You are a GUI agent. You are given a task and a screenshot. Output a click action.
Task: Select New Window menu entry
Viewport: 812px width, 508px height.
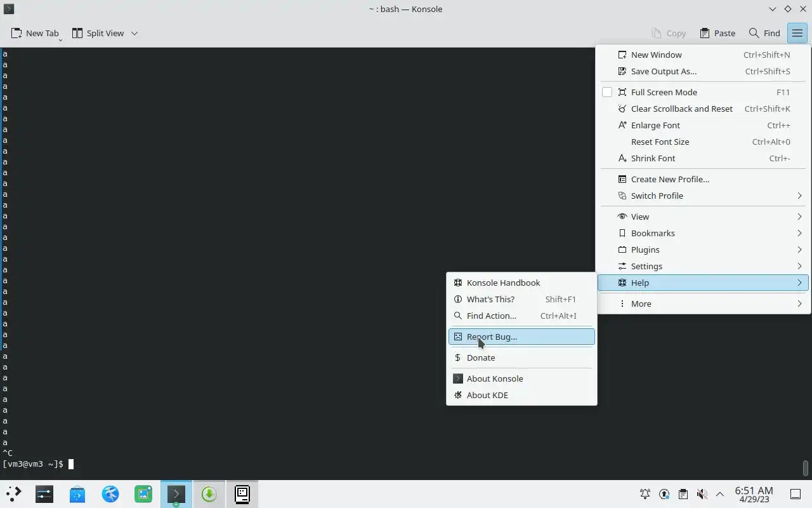pyautogui.click(x=703, y=55)
